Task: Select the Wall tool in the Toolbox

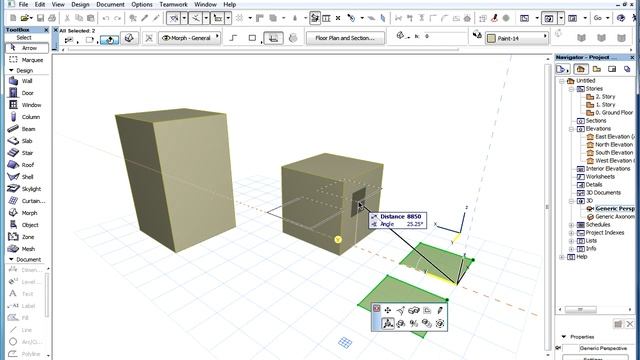Action: [27, 81]
